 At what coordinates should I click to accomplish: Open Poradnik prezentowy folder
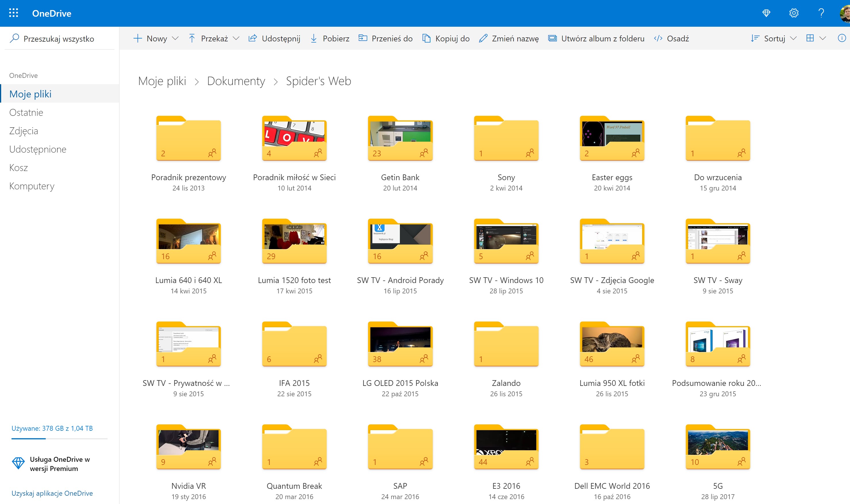tap(188, 138)
